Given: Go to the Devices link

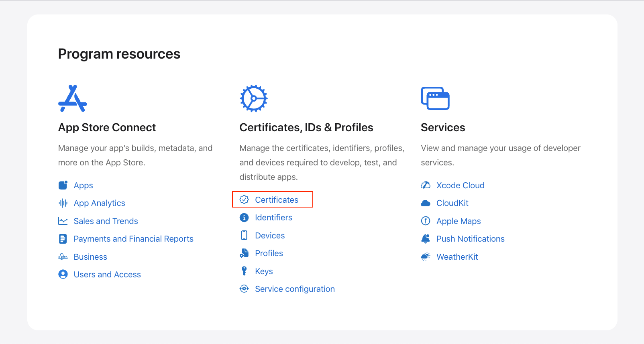Looking at the screenshot, I should pos(270,236).
